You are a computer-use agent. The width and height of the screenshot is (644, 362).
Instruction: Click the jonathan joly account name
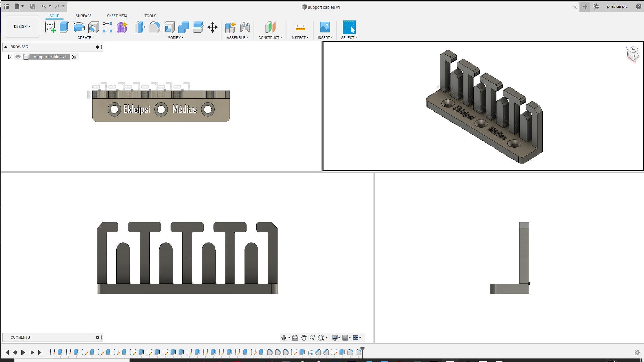617,7
